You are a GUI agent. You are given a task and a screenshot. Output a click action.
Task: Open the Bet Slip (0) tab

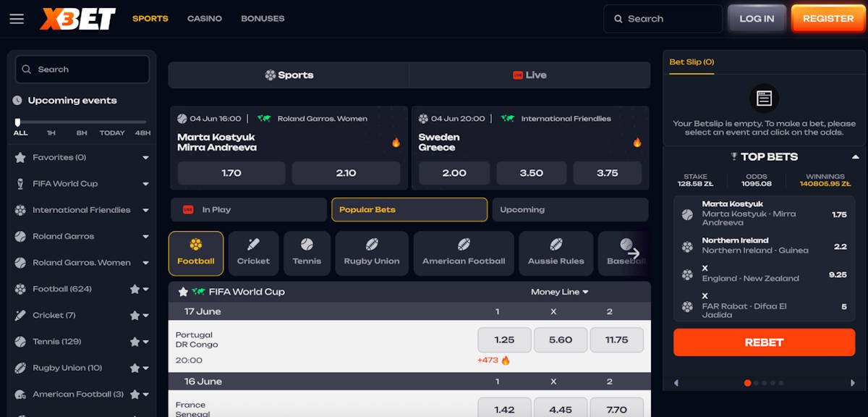pyautogui.click(x=692, y=62)
